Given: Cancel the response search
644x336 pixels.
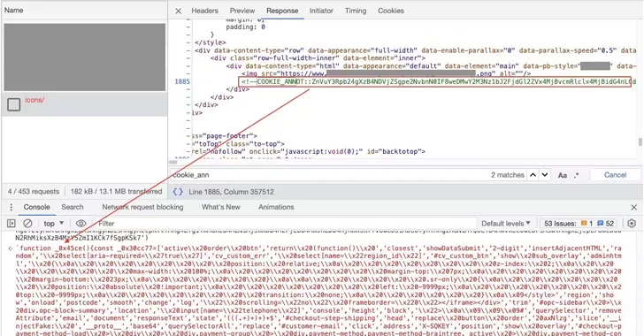Looking at the screenshot, I should (615, 174).
